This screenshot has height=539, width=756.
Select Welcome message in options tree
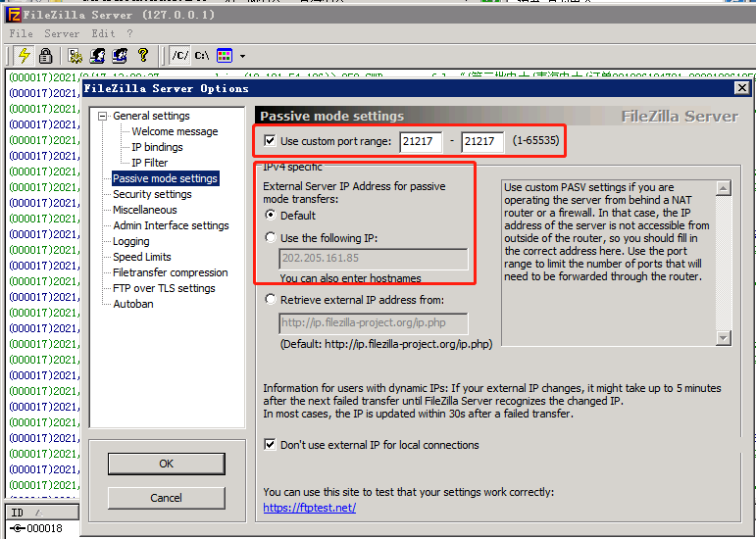(175, 131)
